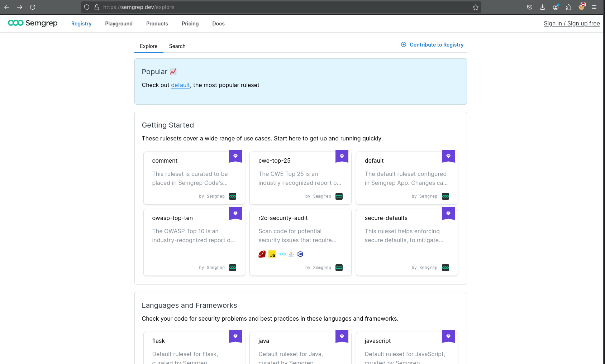Click the purple badge on javascript card
The width and height of the screenshot is (605, 364).
click(x=448, y=336)
